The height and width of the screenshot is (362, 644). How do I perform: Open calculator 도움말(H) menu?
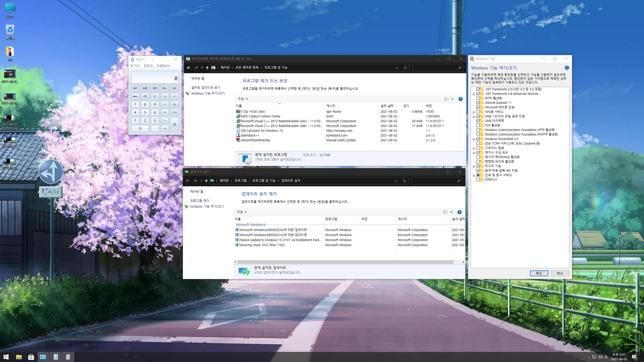point(164,66)
